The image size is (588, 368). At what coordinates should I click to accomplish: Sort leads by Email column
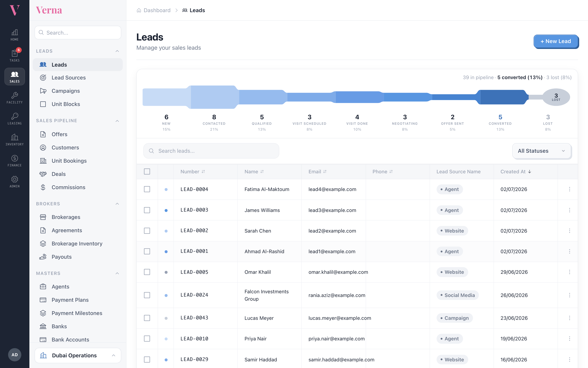318,172
